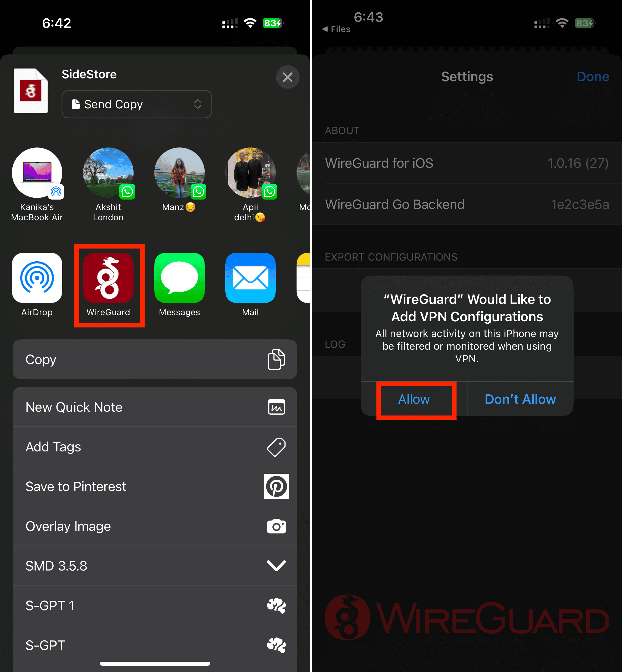Enable Add Tags for shared file

(155, 446)
